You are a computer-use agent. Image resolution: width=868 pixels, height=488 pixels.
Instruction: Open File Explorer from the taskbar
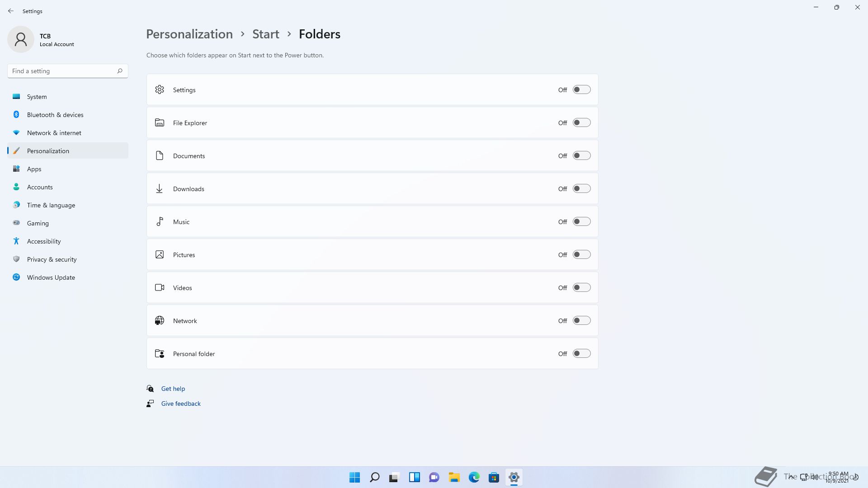coord(454,477)
